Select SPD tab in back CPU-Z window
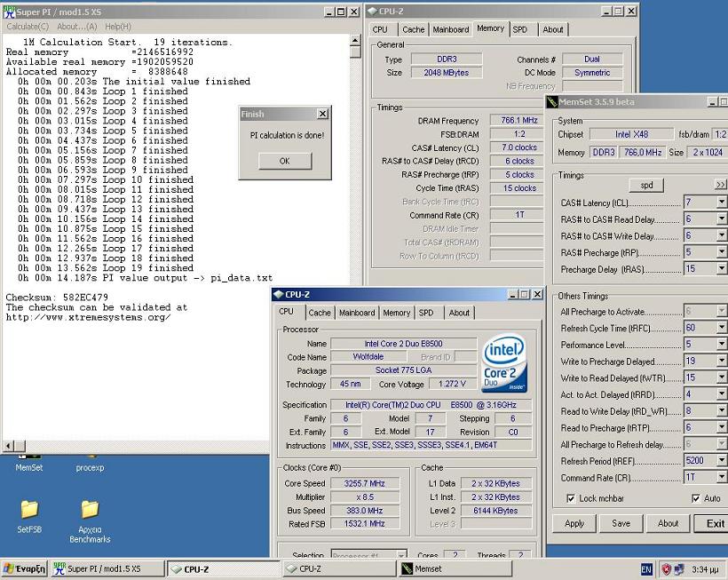 [520, 29]
